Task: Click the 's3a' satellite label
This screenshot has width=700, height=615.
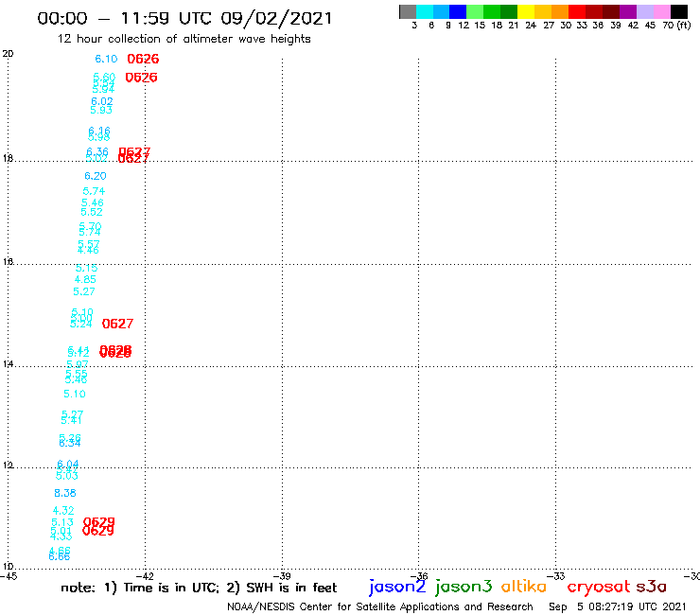Action: pyautogui.click(x=652, y=587)
